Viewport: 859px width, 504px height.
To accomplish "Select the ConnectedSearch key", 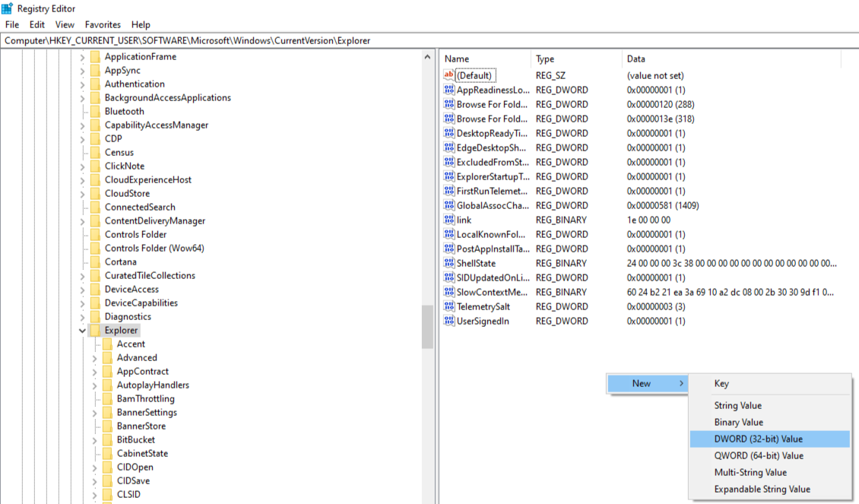I will 140,207.
